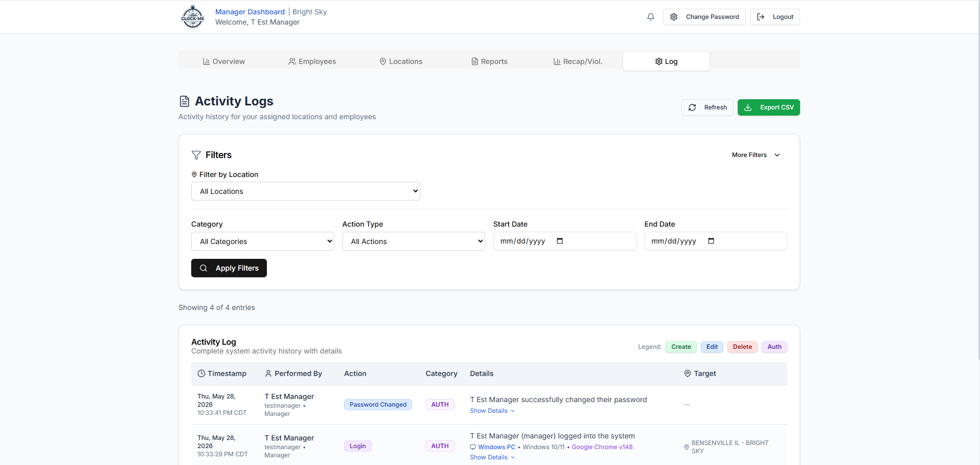The height and width of the screenshot is (465, 980).
Task: Click the Performed By column header
Action: click(x=298, y=373)
